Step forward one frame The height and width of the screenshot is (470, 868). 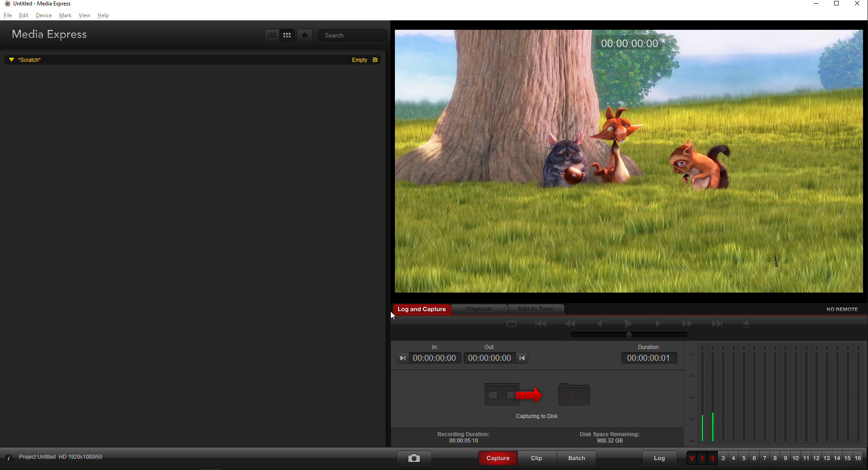point(658,324)
